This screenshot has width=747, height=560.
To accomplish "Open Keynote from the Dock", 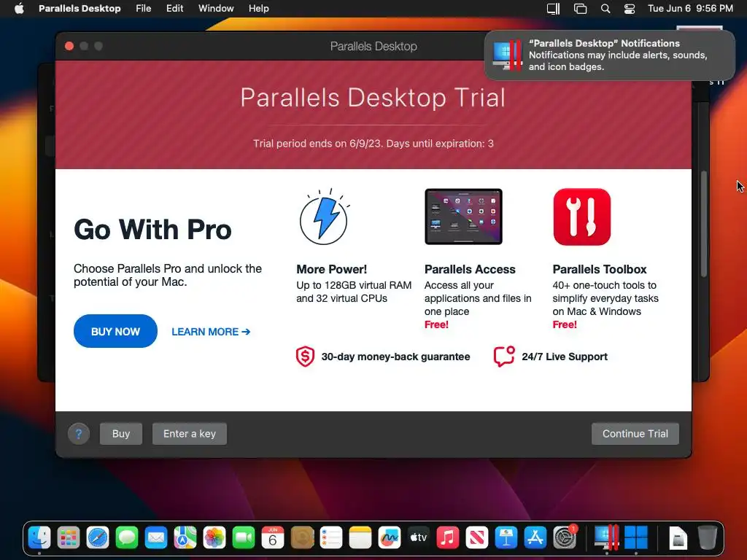I will pyautogui.click(x=506, y=538).
